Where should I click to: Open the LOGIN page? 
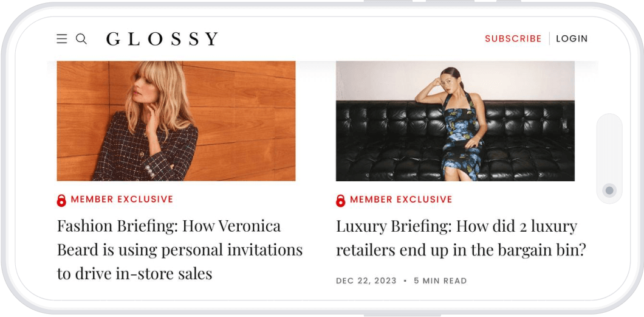pos(572,39)
